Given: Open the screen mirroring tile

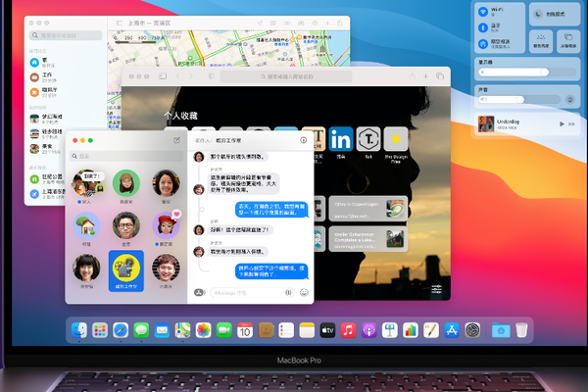Looking at the screenshot, I should point(568,41).
